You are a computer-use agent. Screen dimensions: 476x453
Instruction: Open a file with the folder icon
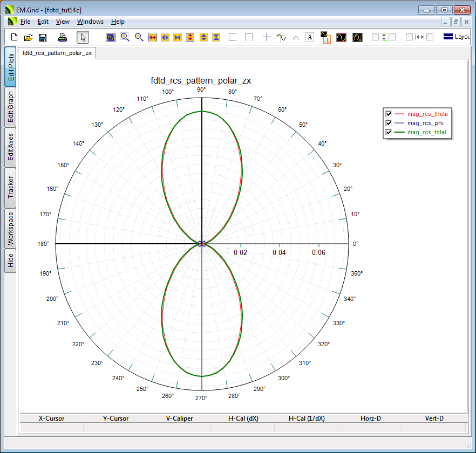(x=29, y=37)
